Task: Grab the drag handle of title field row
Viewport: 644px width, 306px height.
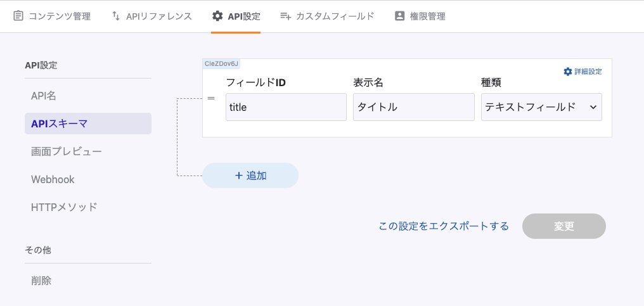Action: pos(211,99)
